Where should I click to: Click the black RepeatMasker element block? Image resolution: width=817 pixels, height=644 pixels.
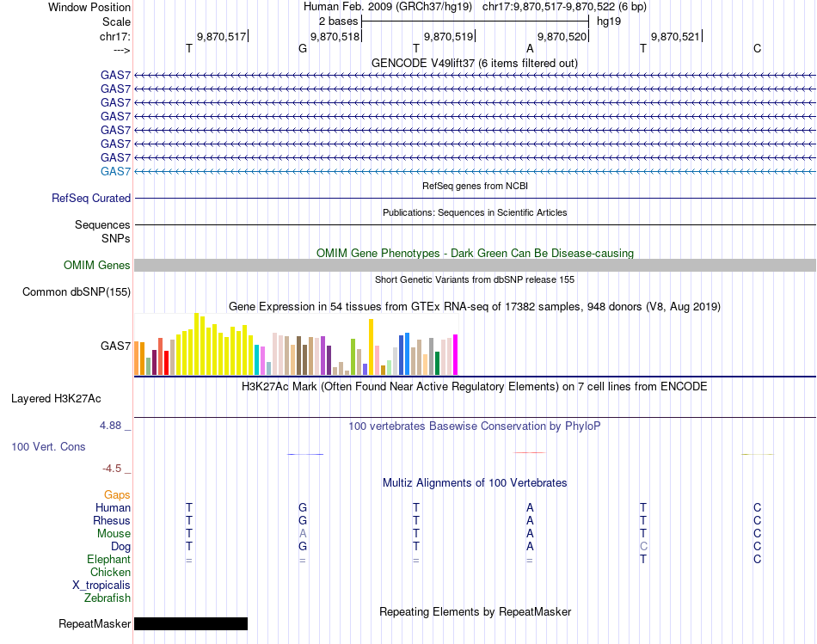coord(191,623)
